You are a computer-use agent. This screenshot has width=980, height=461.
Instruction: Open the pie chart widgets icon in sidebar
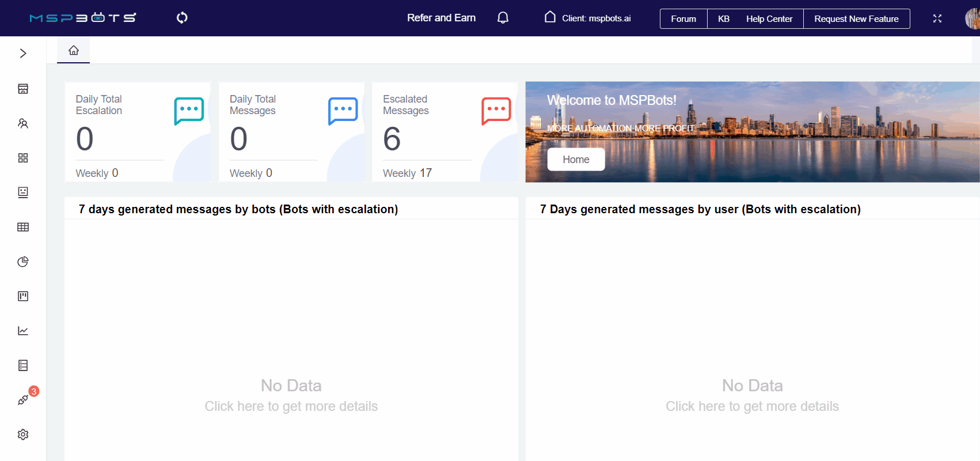23,262
